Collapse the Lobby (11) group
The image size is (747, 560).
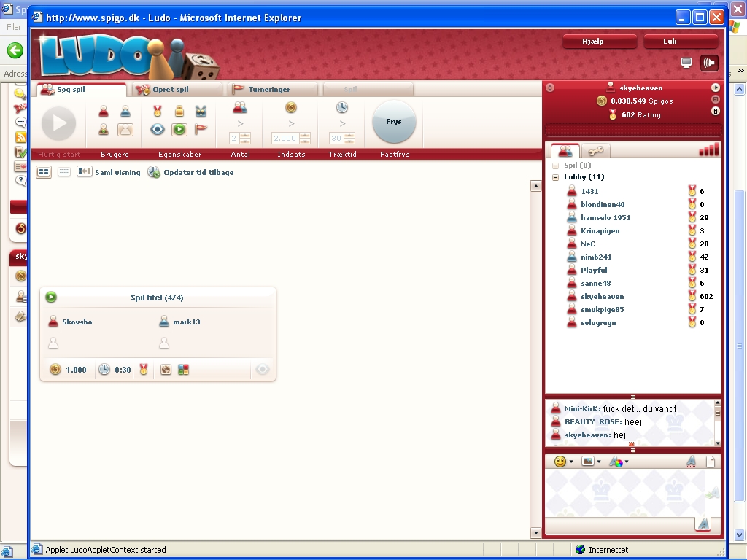coord(556,177)
